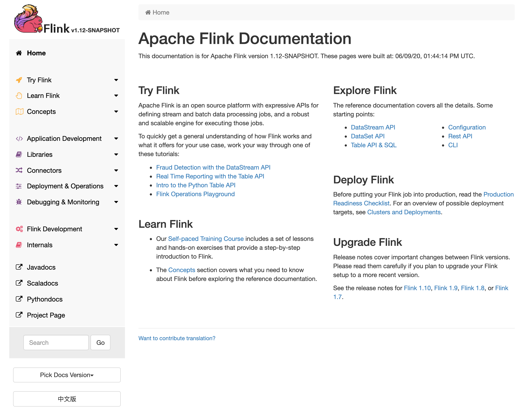The width and height of the screenshot is (524, 420).
Task: Click the bug icon beside Debugging & Monitoring
Action: tap(19, 202)
